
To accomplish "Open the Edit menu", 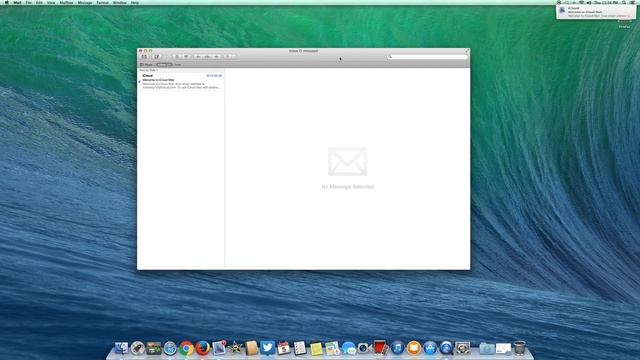I will point(39,2).
